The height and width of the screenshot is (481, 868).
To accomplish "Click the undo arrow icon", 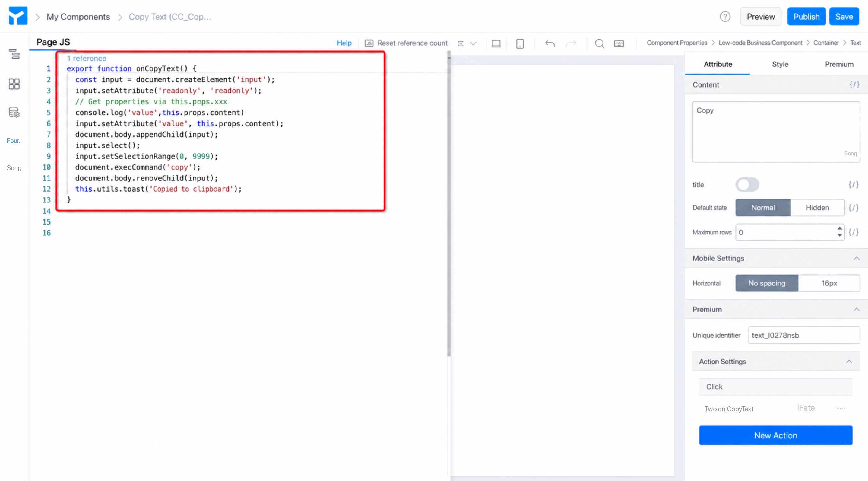I will click(550, 43).
